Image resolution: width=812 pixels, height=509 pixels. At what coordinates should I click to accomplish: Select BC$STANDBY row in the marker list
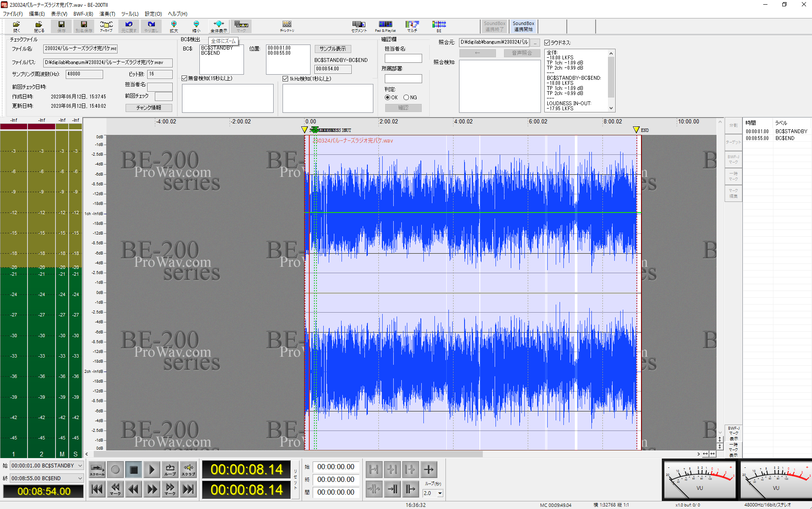pos(776,131)
